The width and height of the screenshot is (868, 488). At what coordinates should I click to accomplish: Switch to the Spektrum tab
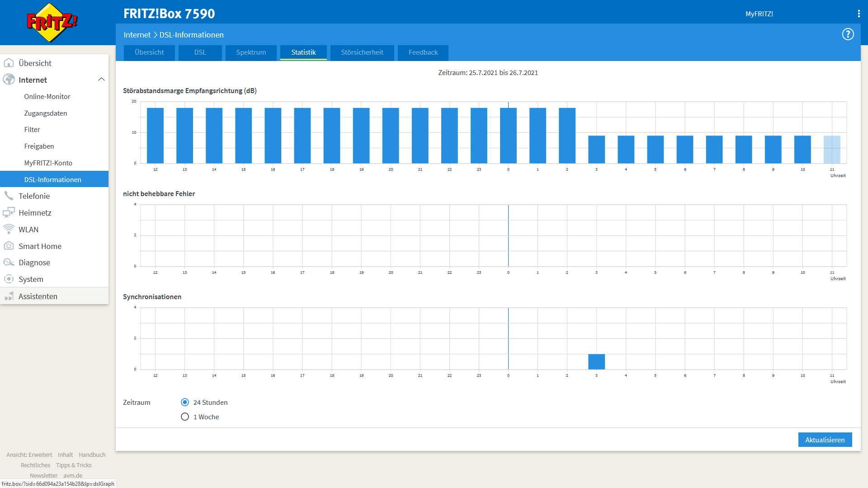pos(251,52)
